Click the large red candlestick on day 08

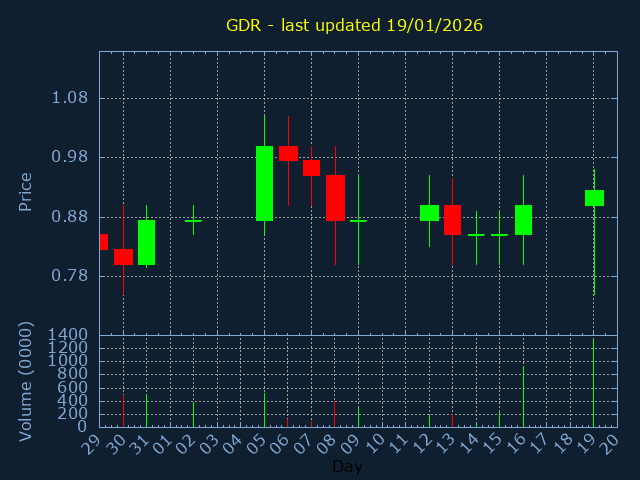click(x=335, y=198)
